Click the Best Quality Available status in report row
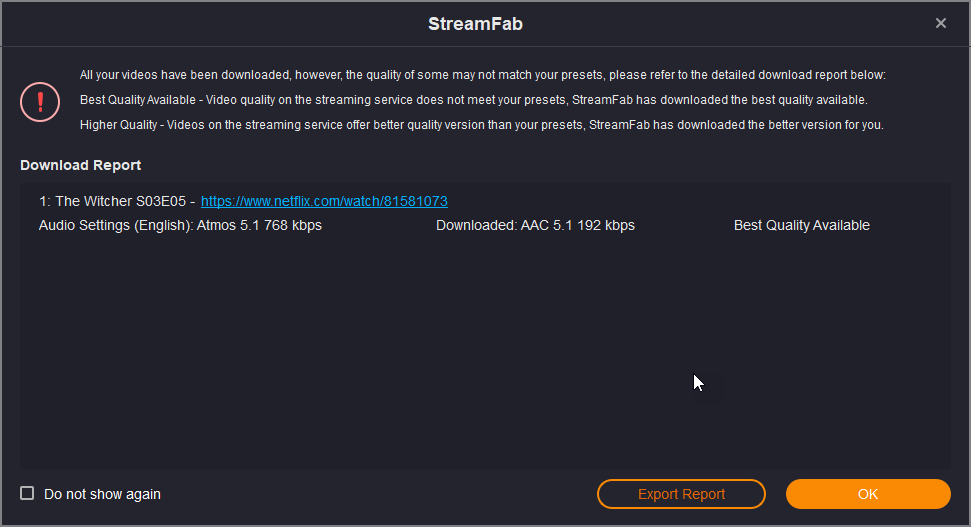The width and height of the screenshot is (971, 527). point(801,225)
